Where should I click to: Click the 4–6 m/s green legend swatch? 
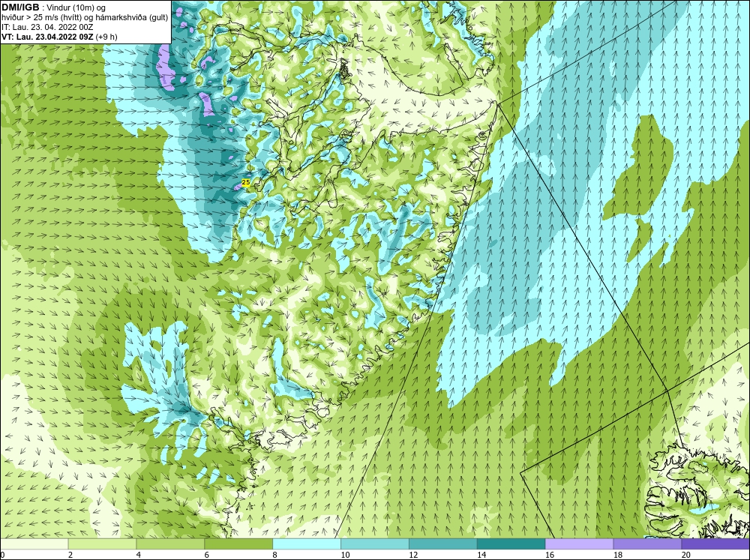170,544
